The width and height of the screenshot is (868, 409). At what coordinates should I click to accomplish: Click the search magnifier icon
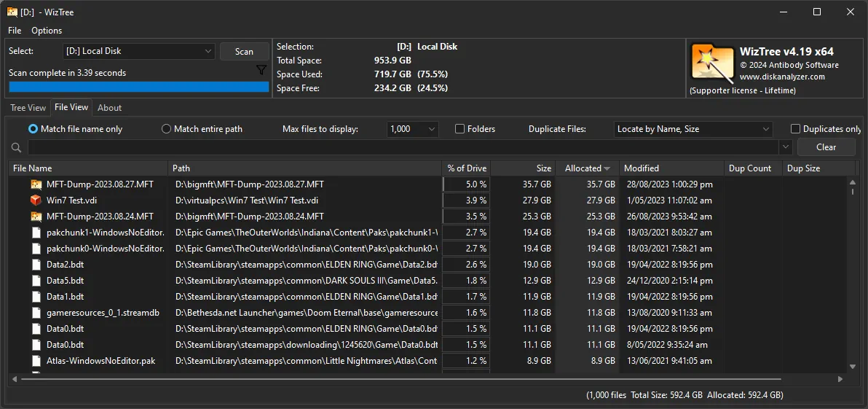pyautogui.click(x=16, y=147)
